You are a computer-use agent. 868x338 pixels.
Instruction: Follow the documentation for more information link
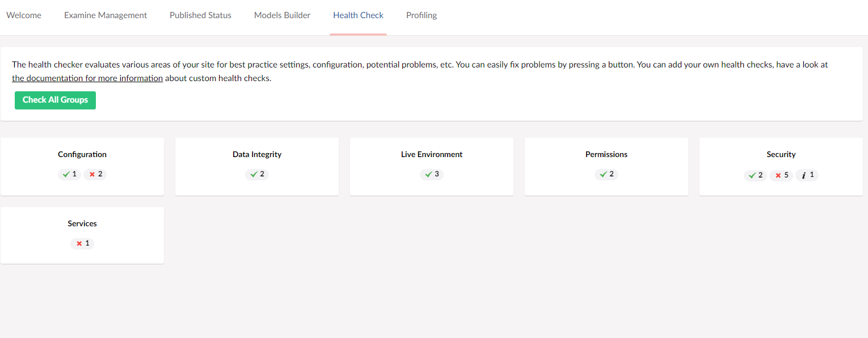coord(87,78)
